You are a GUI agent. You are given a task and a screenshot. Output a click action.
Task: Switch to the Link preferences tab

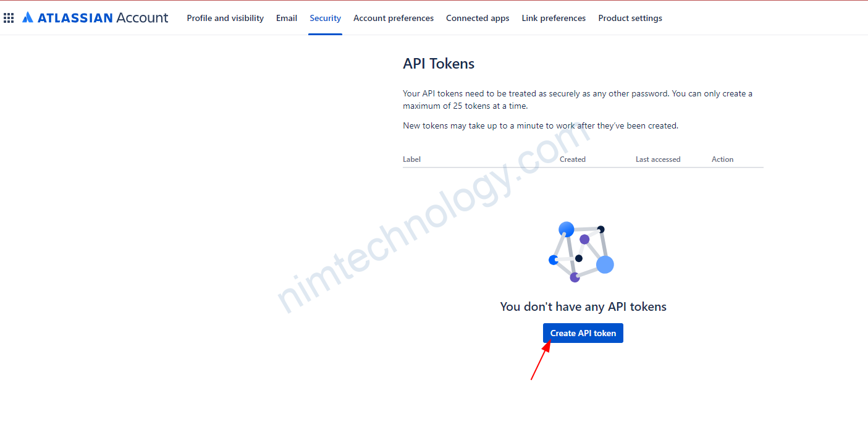[x=554, y=18]
